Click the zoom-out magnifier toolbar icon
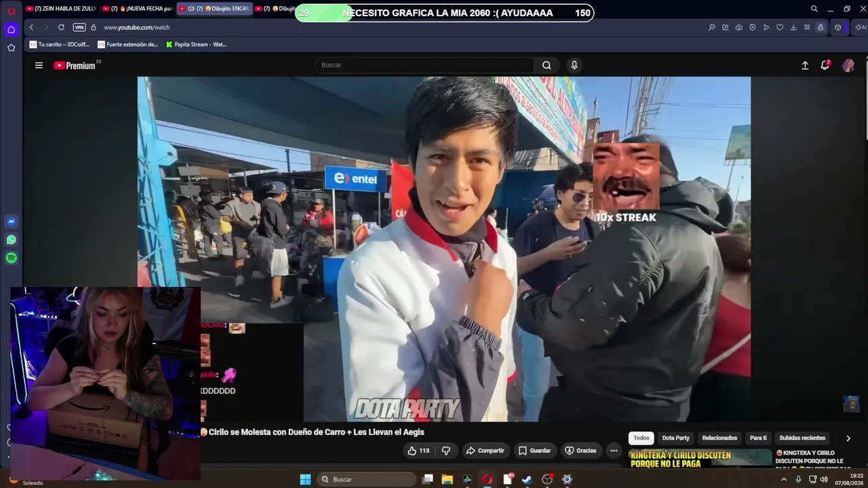 [x=711, y=27]
